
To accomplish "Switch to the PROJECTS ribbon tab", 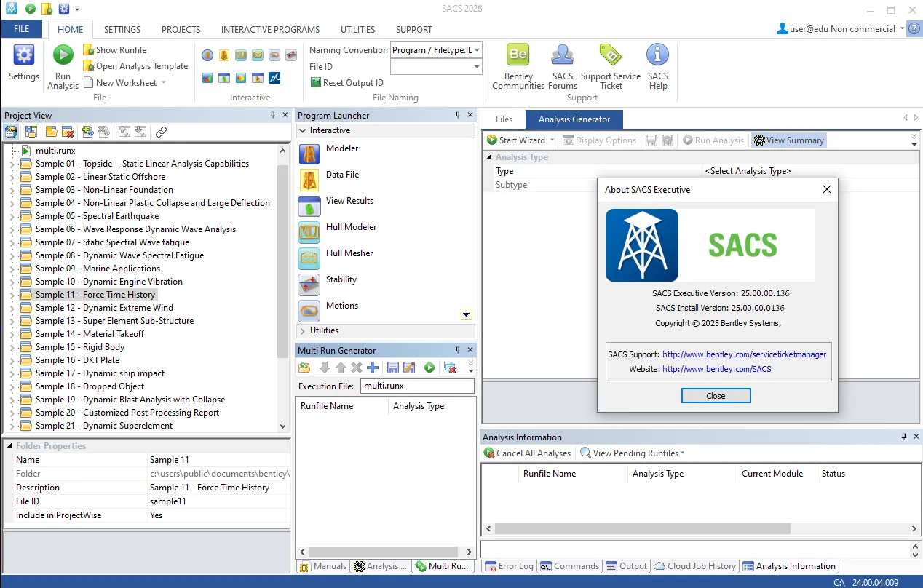I will [x=181, y=30].
